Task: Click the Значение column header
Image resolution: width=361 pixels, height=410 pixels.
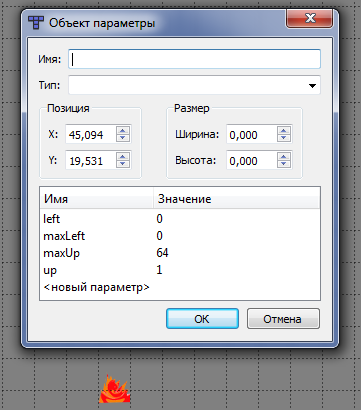Action: [x=237, y=199]
